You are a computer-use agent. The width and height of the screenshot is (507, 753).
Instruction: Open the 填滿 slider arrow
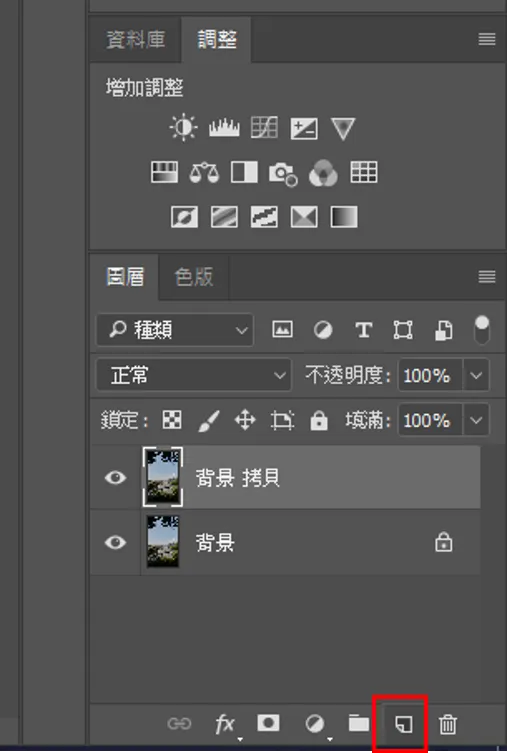pyautogui.click(x=476, y=420)
